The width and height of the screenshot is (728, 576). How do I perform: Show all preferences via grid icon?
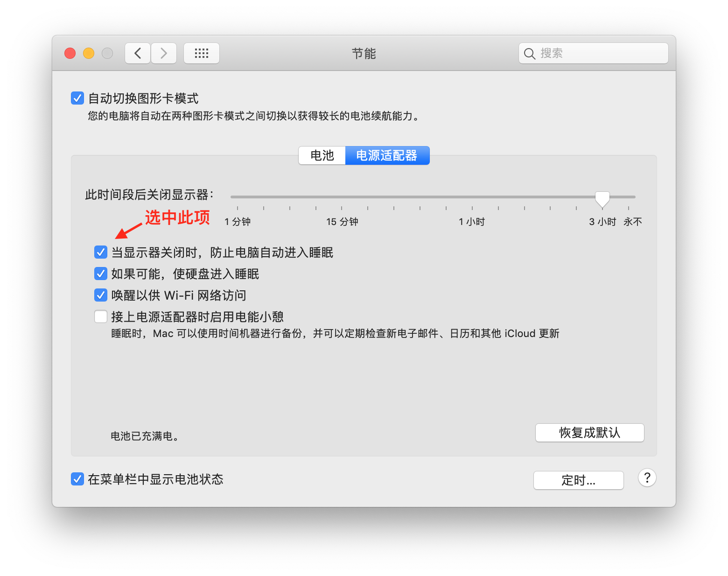pyautogui.click(x=202, y=53)
